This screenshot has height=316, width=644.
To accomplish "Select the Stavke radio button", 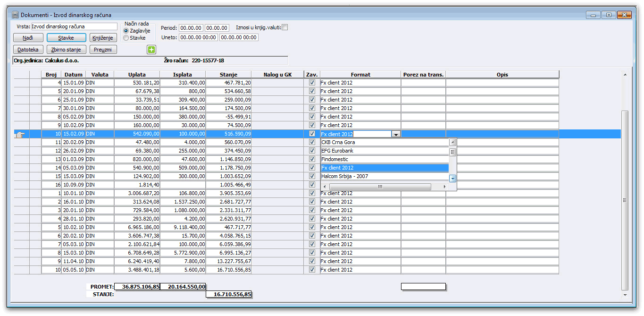I will pyautogui.click(x=126, y=38).
